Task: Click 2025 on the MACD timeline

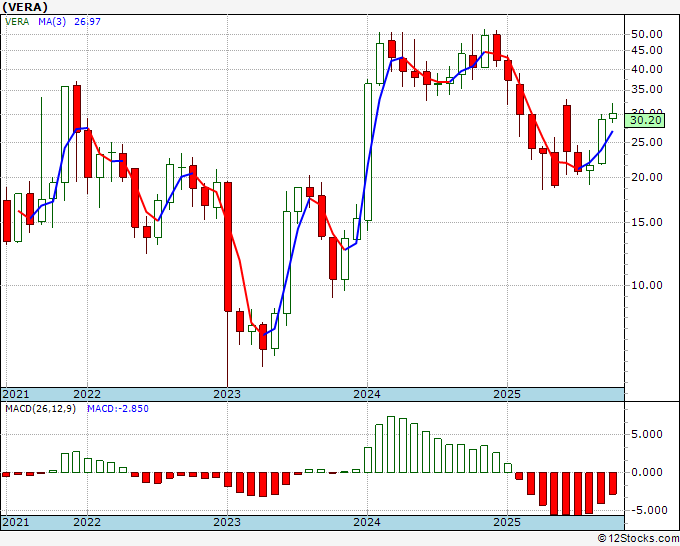Action: (507, 522)
